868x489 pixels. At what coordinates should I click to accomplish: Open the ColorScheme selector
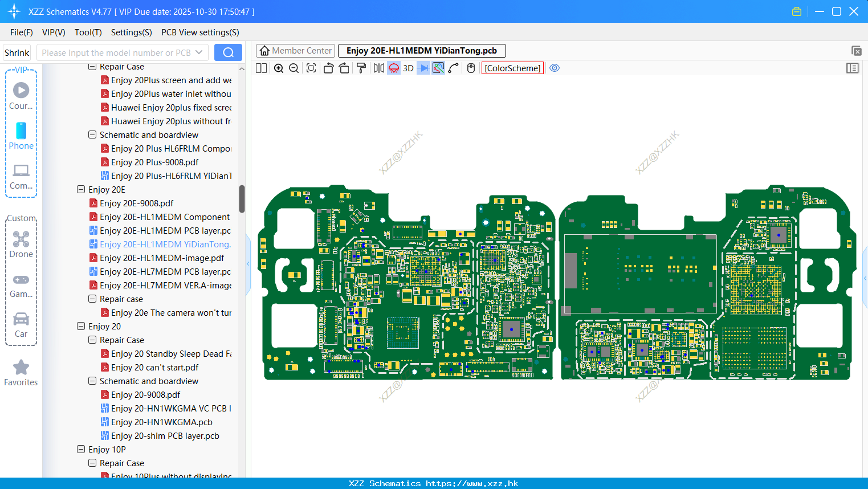point(512,68)
